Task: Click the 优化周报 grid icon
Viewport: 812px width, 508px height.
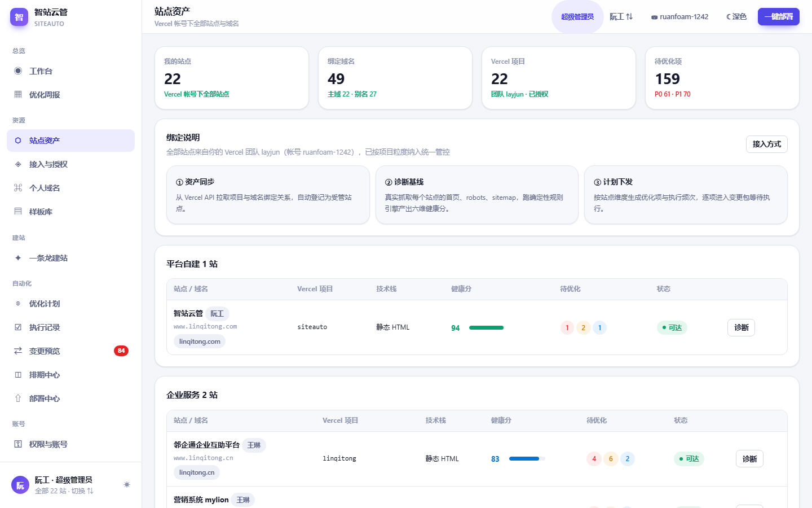Action: (x=18, y=95)
